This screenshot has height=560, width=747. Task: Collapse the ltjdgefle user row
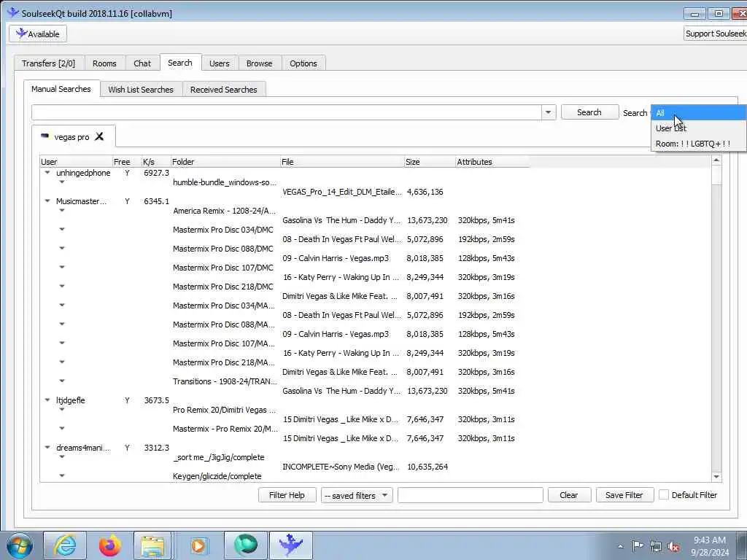(47, 400)
